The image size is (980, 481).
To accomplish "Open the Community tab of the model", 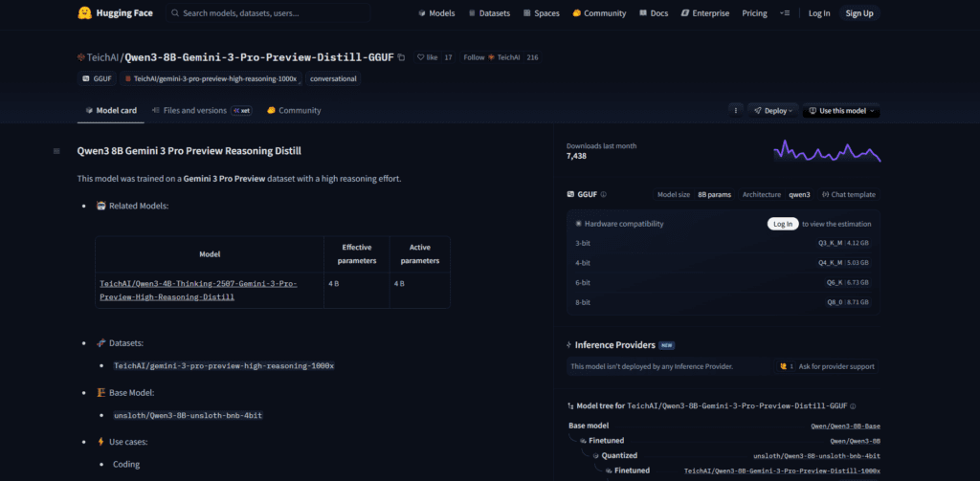I will (294, 111).
